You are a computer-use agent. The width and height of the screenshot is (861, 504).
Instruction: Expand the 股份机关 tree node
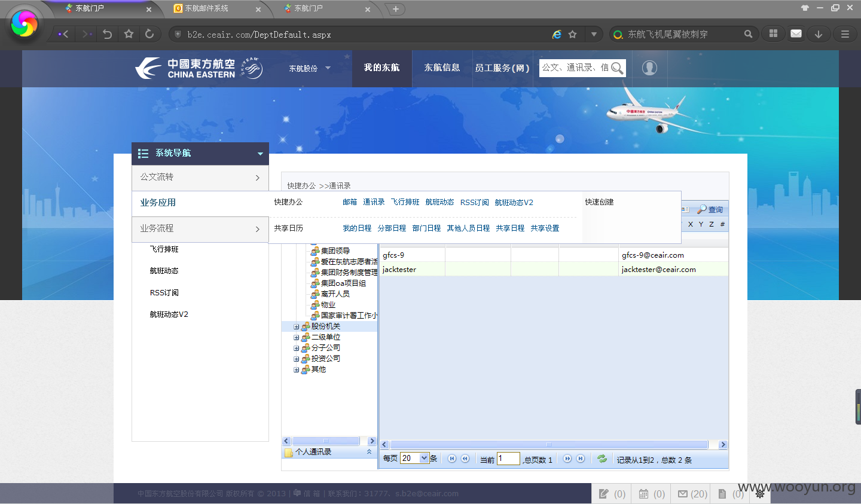click(x=296, y=327)
